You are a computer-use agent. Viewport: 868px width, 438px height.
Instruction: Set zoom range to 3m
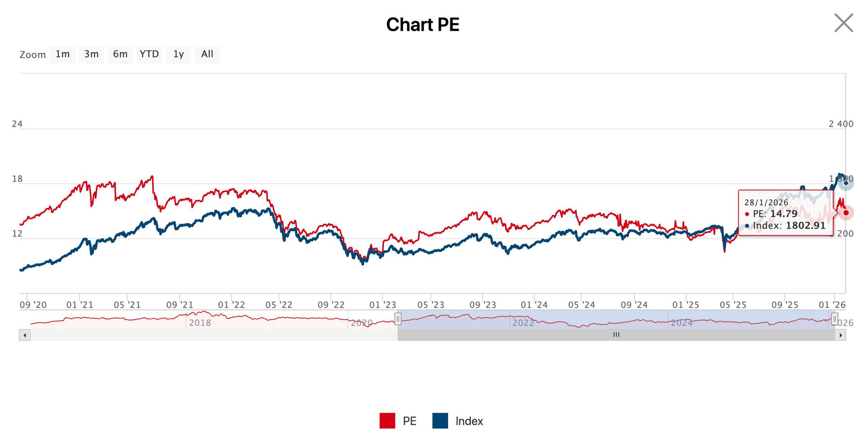(91, 54)
